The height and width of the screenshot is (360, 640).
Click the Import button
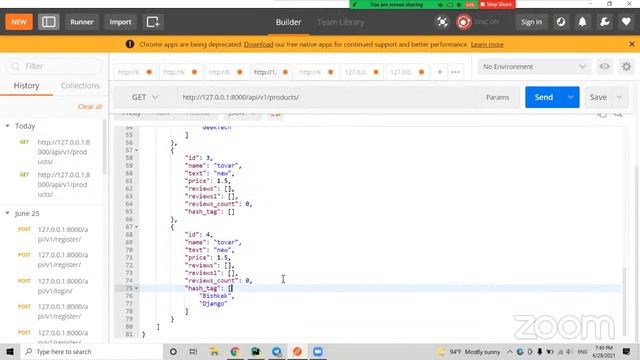(120, 22)
